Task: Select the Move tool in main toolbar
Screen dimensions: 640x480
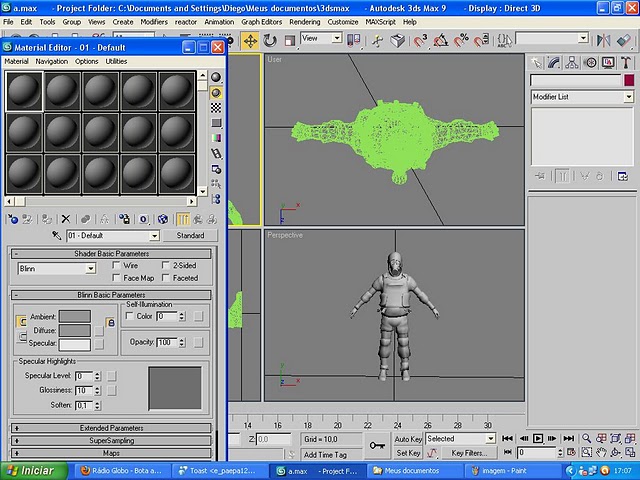Action: click(250, 41)
